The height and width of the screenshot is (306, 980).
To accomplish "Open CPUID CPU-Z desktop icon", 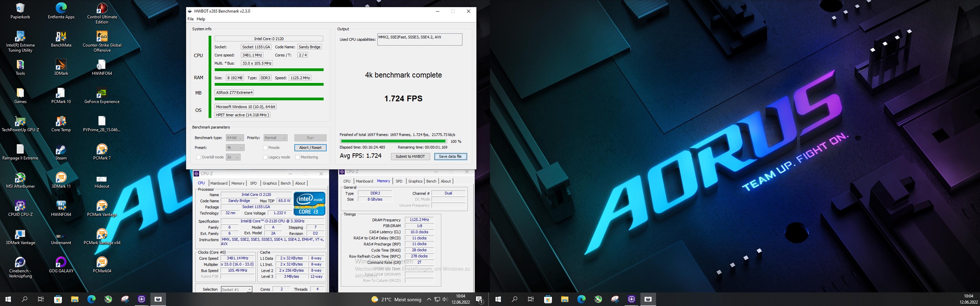I will [x=20, y=209].
